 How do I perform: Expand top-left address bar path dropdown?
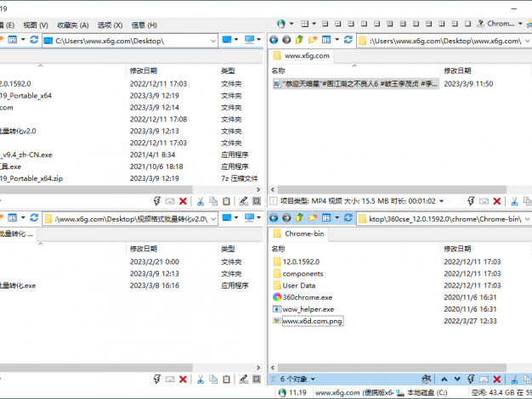[x=213, y=41]
